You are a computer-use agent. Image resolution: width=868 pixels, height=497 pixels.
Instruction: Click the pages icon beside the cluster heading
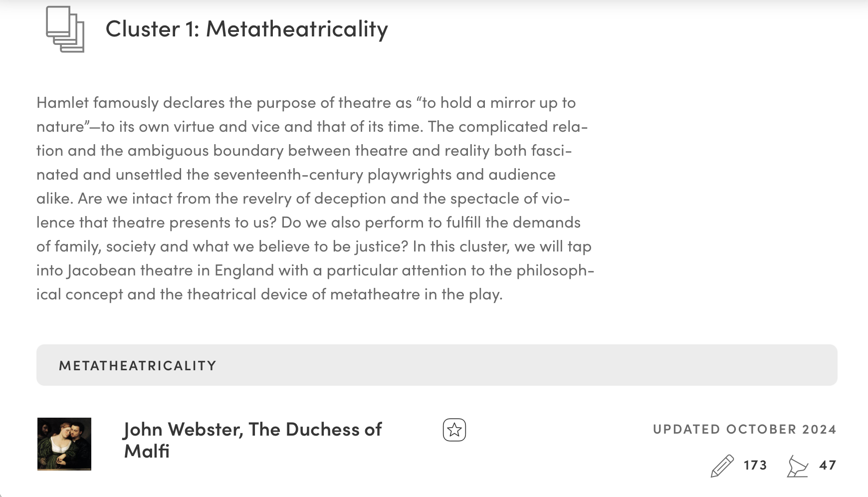[66, 30]
